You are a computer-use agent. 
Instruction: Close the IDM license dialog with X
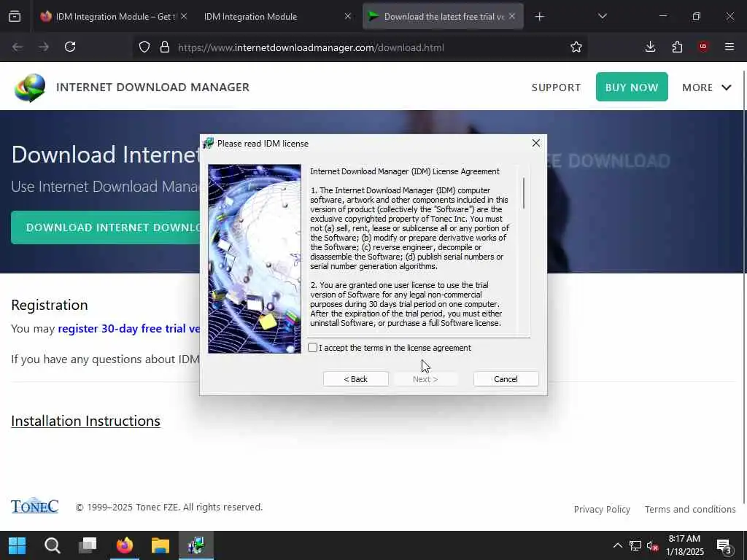[536, 144]
